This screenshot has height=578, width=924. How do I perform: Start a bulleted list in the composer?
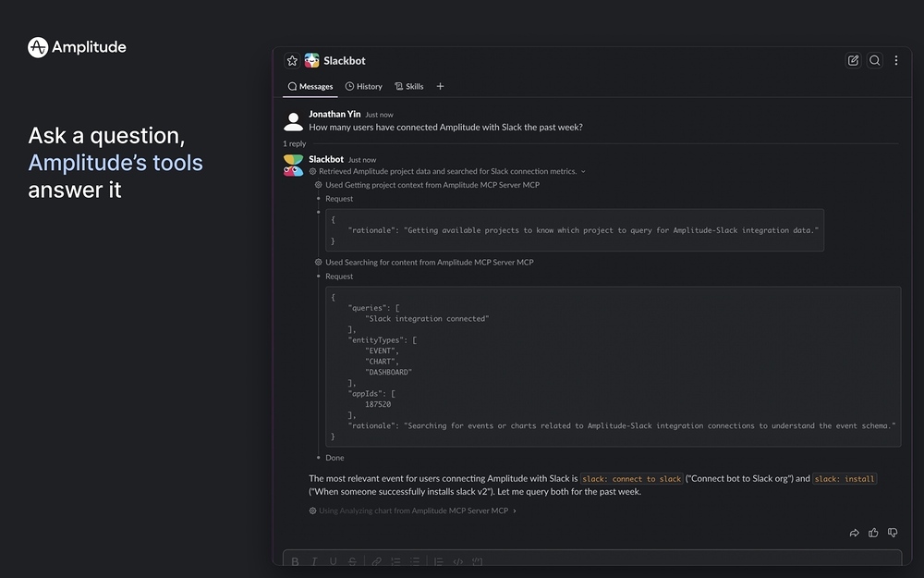415,561
